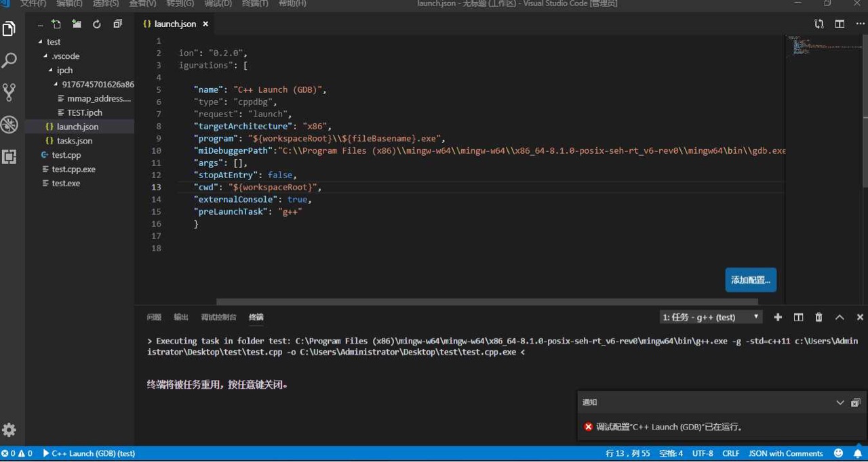Open the feedback smiley in status bar
868x462 pixels.
click(839, 453)
